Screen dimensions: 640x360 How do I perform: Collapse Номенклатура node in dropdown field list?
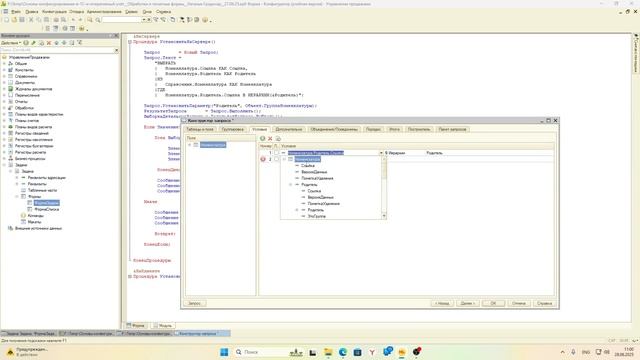tap(284, 159)
